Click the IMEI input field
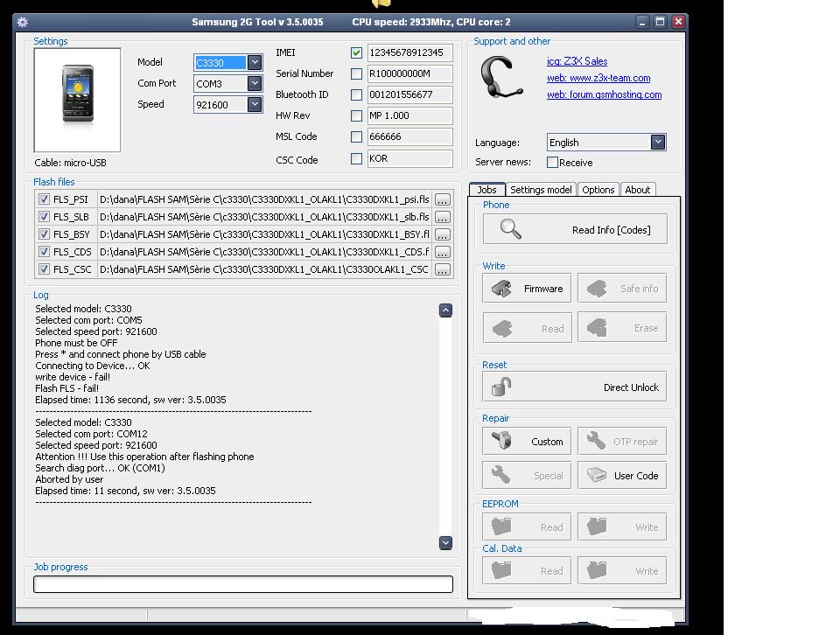840x635 pixels. click(409, 52)
